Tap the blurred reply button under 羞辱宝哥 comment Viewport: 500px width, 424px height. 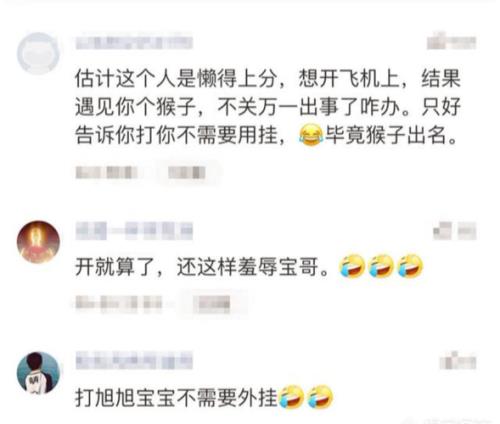[x=214, y=304]
